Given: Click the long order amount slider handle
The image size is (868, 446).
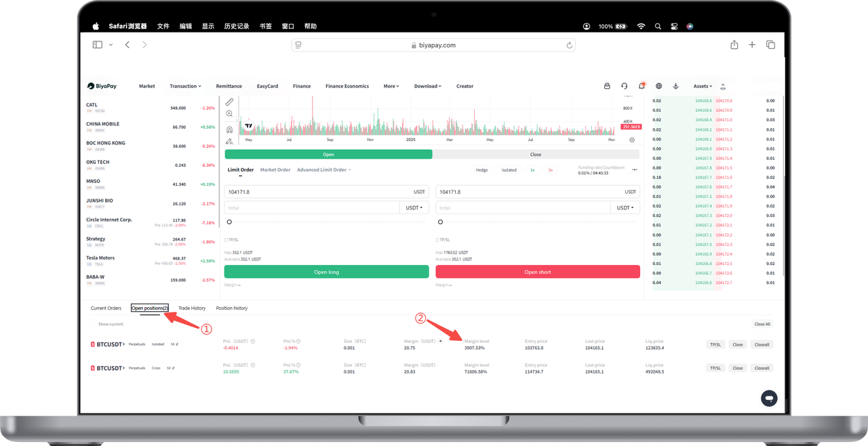Looking at the screenshot, I should click(229, 222).
